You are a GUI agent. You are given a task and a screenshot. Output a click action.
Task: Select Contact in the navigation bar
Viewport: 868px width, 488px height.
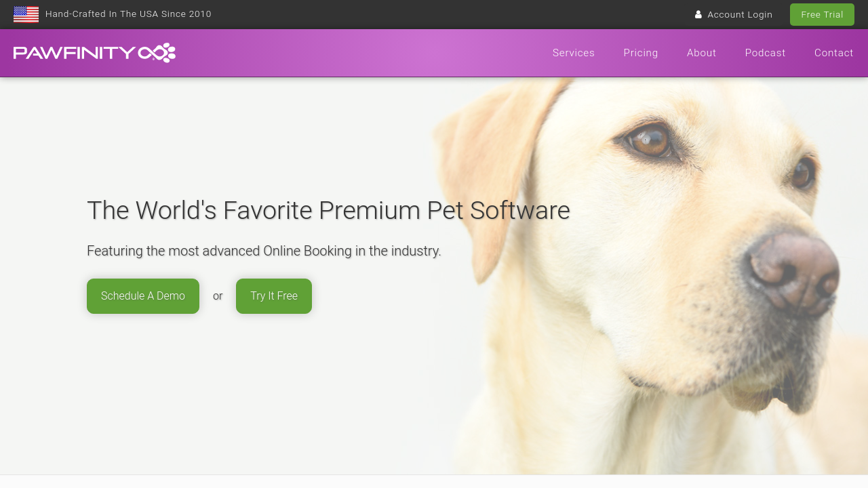click(x=834, y=53)
